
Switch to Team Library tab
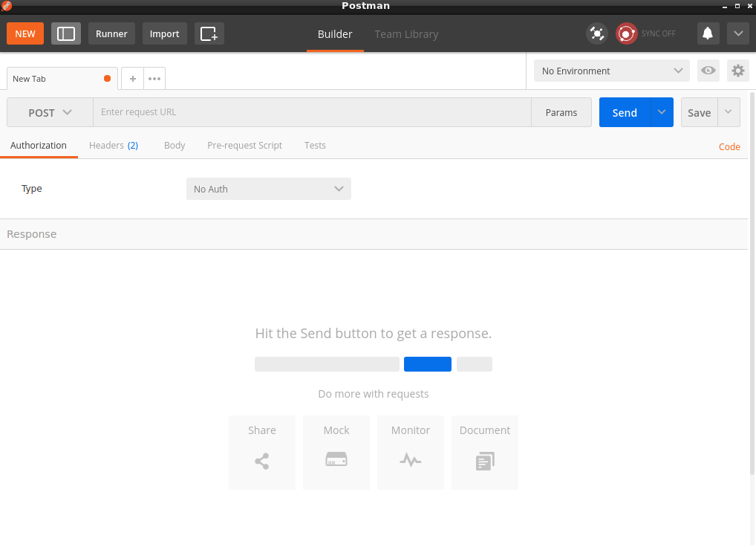[406, 34]
